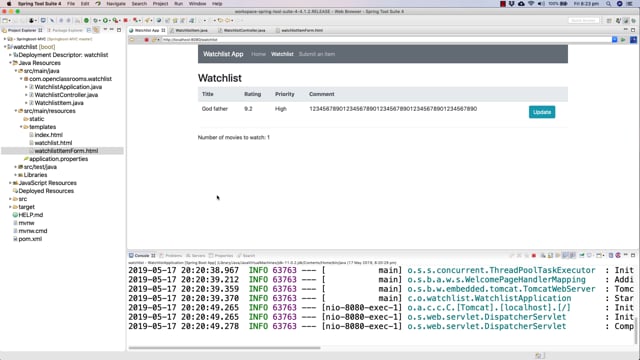Viewport: 640px width, 360px height.
Task: Click the Apple menu in the macOS menu bar
Action: click(9, 4)
